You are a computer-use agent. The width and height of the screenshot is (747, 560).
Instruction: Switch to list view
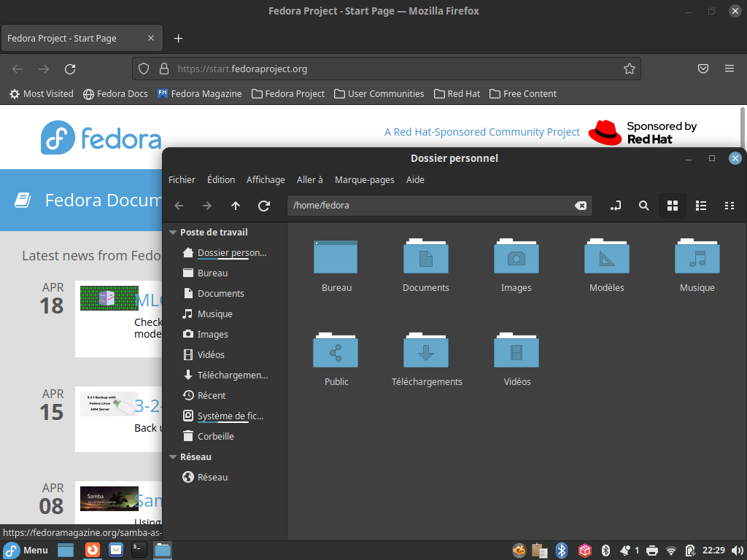(x=701, y=206)
